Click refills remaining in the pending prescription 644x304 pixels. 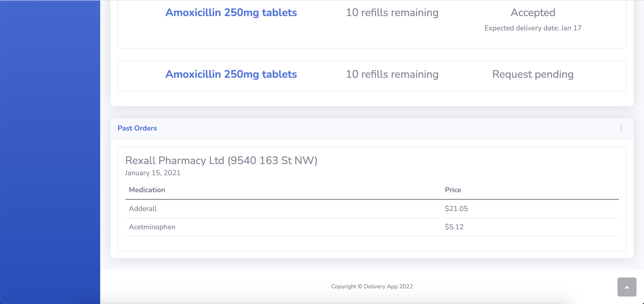(392, 74)
